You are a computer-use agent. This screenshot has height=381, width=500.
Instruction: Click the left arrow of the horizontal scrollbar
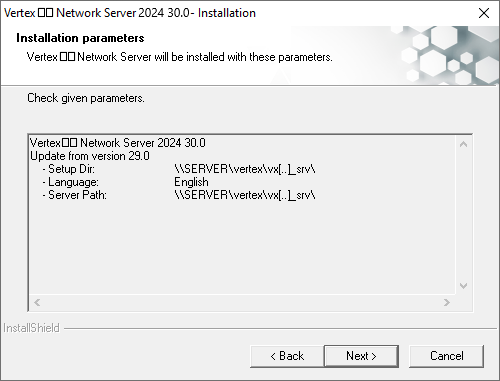pos(37,302)
